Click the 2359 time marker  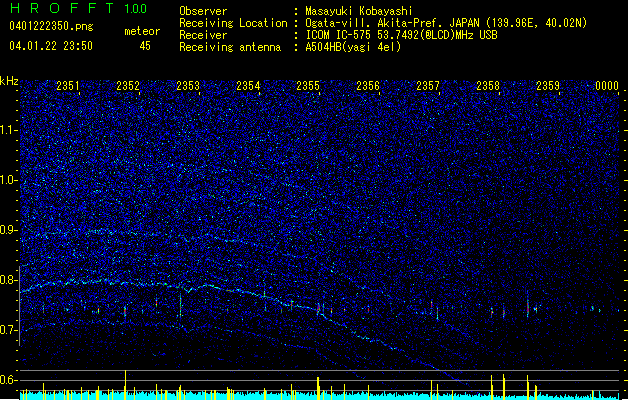[548, 86]
